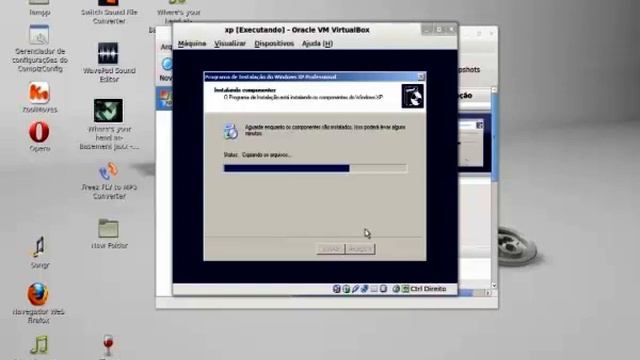
Task: Click the keyboard capture arrow icon
Action: (405, 289)
